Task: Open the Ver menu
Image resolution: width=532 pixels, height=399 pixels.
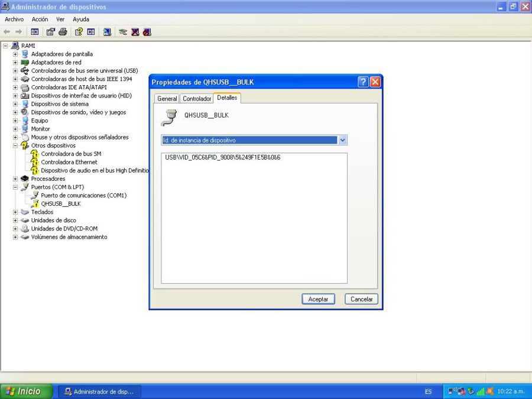Action: pyautogui.click(x=60, y=20)
